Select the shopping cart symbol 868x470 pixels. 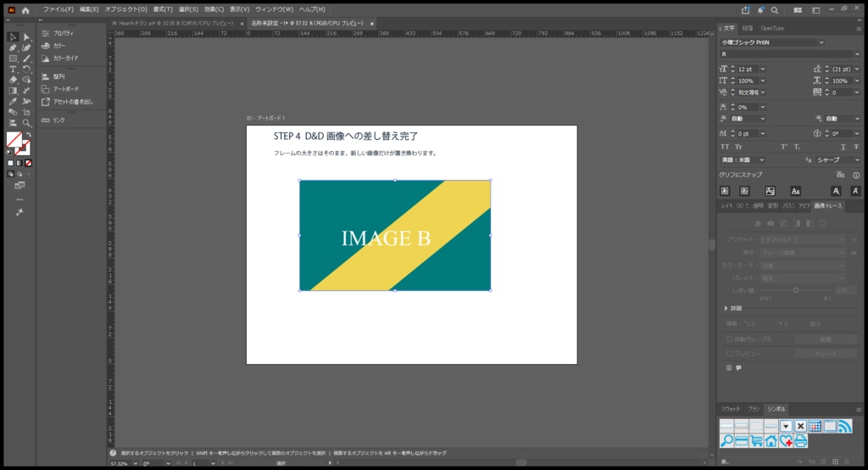(x=756, y=441)
